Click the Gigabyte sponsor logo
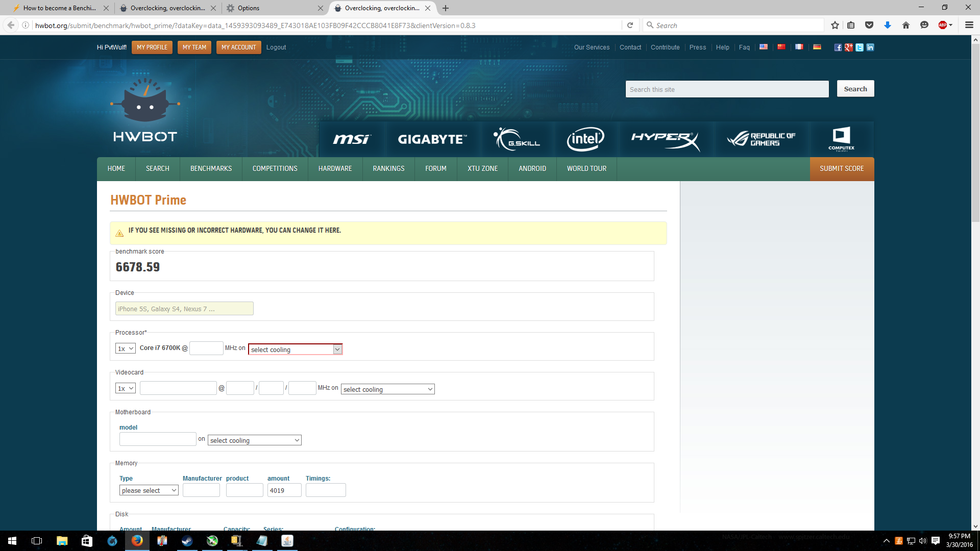The height and width of the screenshot is (551, 980). pyautogui.click(x=432, y=139)
